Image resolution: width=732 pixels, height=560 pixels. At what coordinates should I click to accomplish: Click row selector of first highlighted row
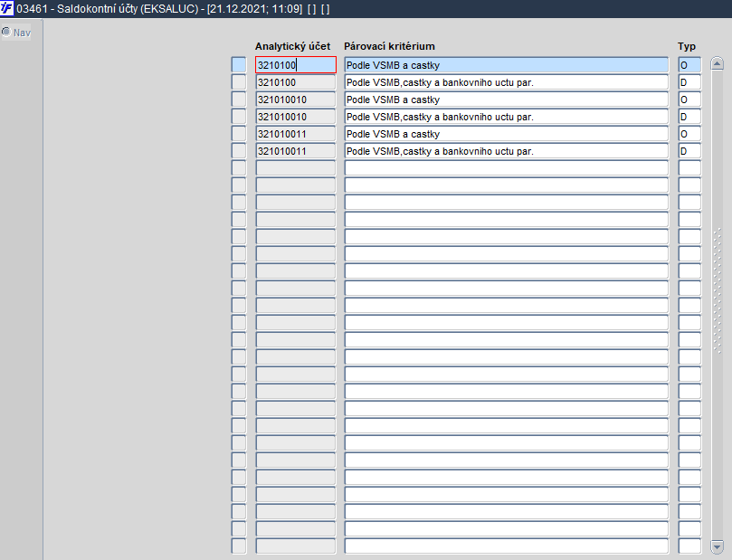tap(239, 65)
